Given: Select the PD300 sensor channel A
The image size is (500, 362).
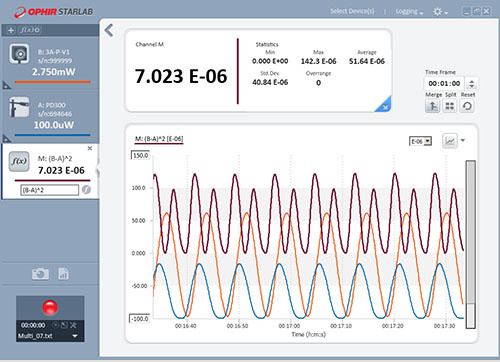Looking at the screenshot, I should coord(50,116).
